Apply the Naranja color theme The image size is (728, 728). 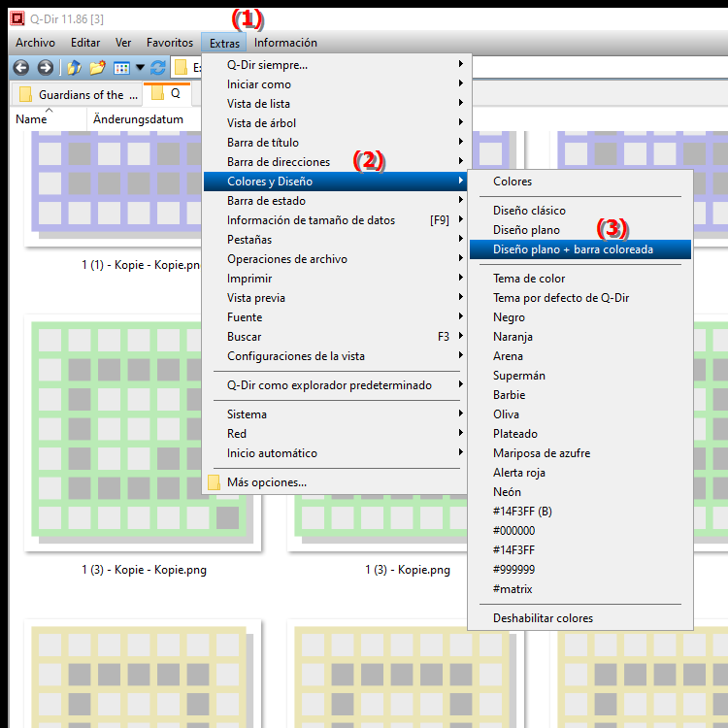pos(580,337)
